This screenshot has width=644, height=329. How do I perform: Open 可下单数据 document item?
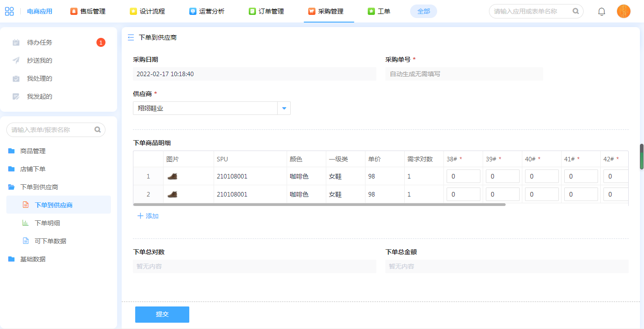tap(50, 241)
